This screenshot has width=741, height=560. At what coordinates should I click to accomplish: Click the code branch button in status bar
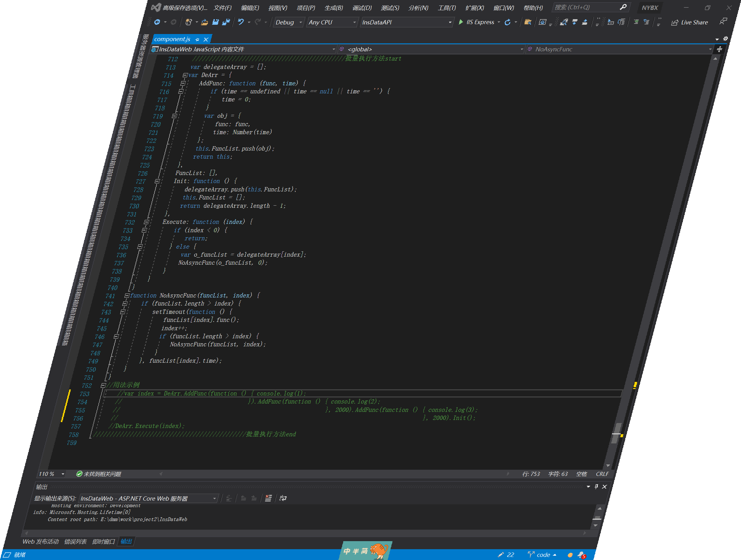[542, 555]
